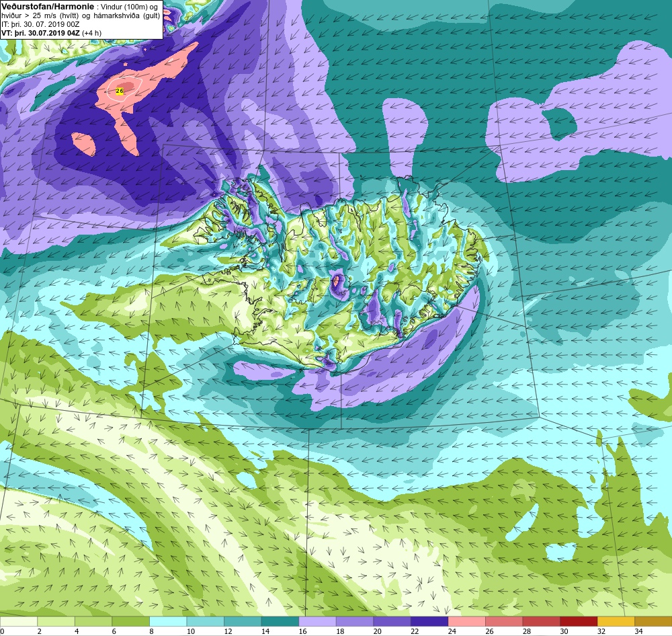This screenshot has width=672, height=636.
Task: Select the yellow-orange 32–34 m/s legend swatch
Action: pyautogui.click(x=616, y=621)
